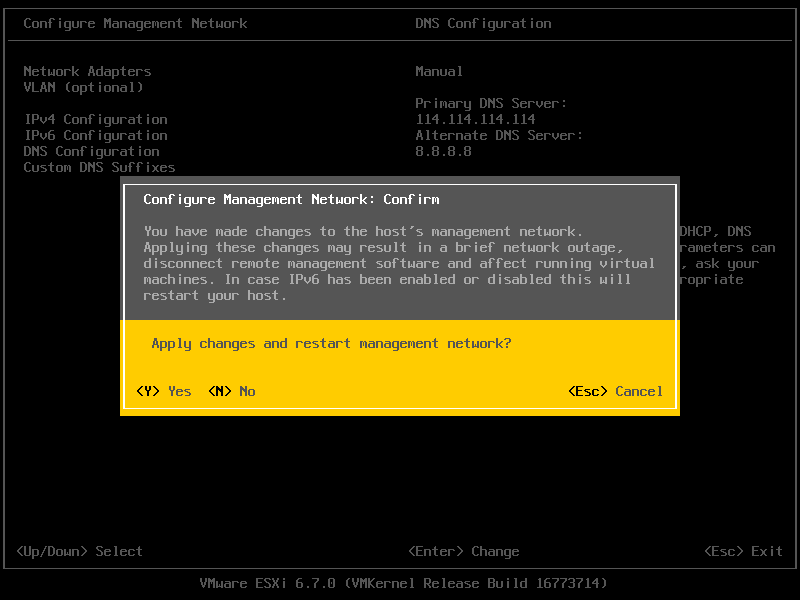Viewport: 800px width, 600px height.
Task: Click the primary DNS address 114.114.114.114
Action: pyautogui.click(x=475, y=119)
